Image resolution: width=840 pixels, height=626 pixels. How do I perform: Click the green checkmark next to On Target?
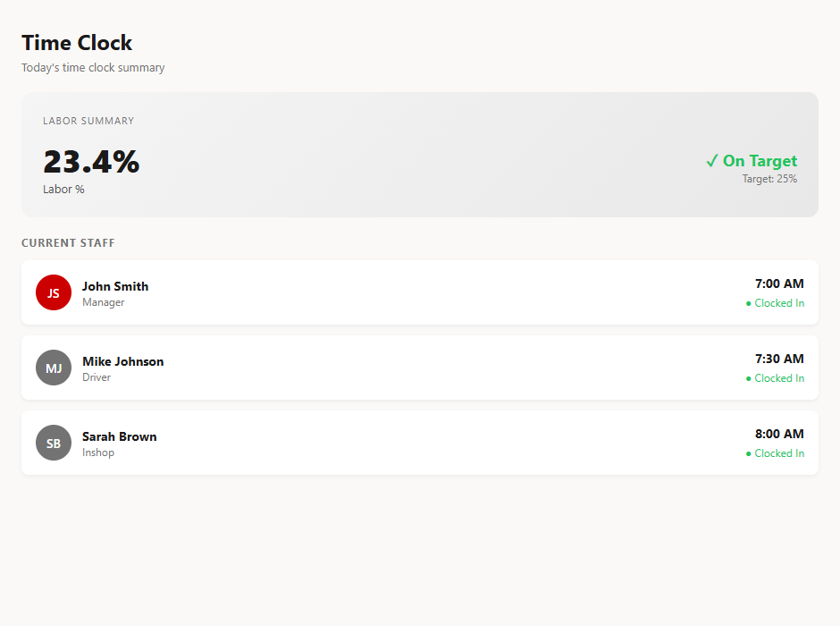712,161
